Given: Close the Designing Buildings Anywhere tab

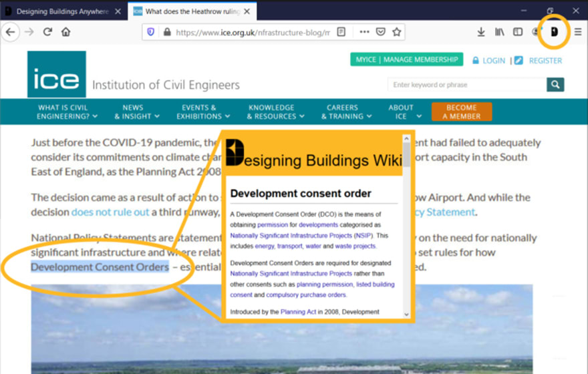Looking at the screenshot, I should (x=118, y=11).
